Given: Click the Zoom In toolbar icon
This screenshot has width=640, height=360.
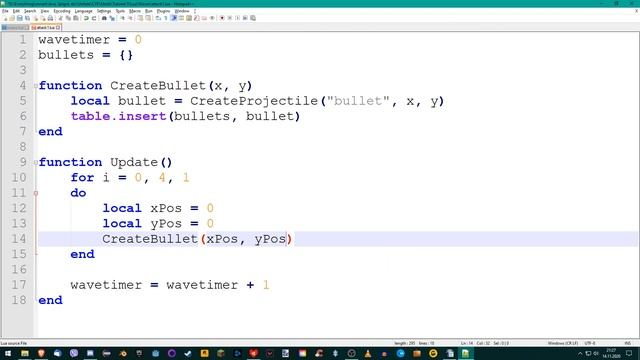Looking at the screenshot, I should point(122,18).
